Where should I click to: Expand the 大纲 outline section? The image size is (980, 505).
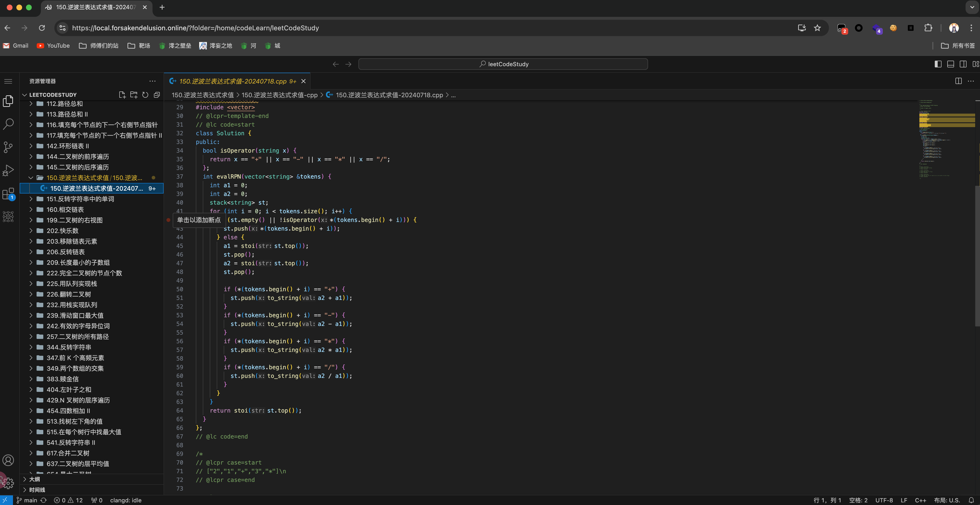tap(34, 479)
